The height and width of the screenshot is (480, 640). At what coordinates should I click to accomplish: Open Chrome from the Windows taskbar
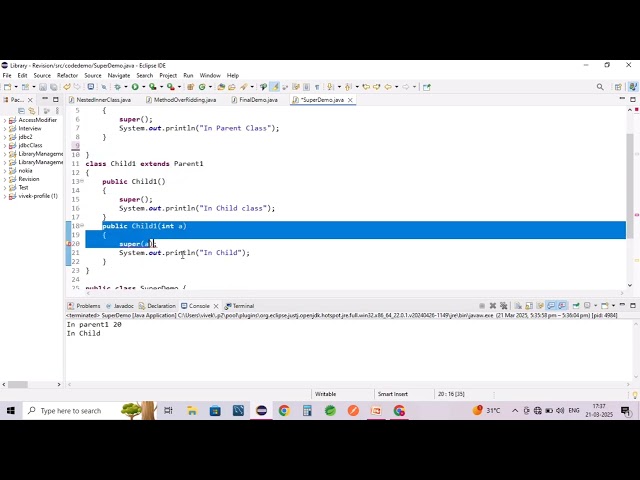point(284,411)
